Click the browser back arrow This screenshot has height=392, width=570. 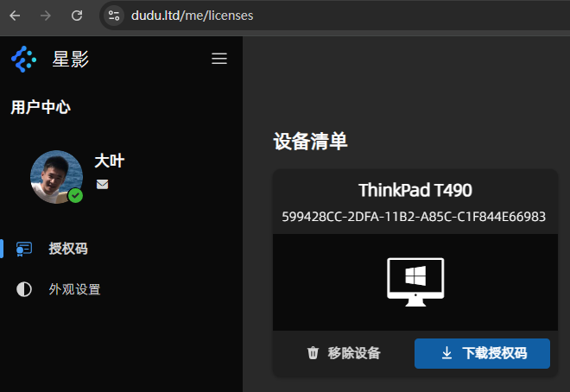pyautogui.click(x=15, y=16)
